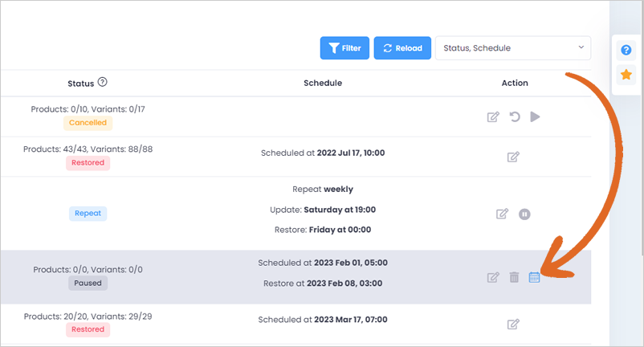
Task: Click the Repeat status badge
Action: point(88,214)
